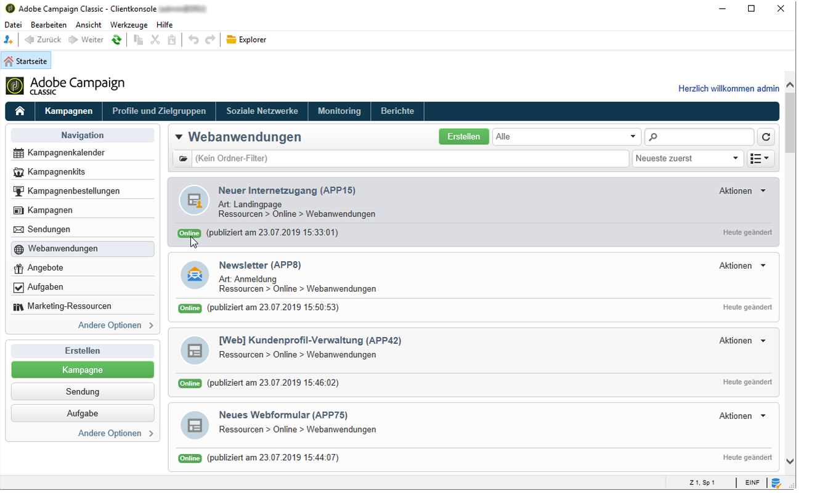This screenshot has height=504, width=814.
Task: Select the Kampagnen tab
Action: (69, 112)
